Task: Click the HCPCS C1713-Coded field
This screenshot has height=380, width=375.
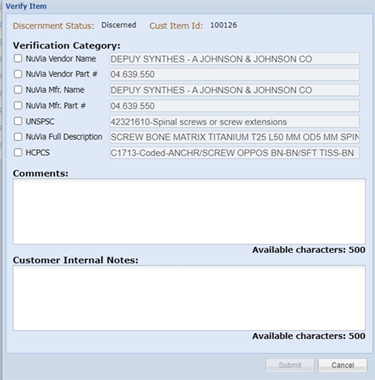Action: (234, 153)
